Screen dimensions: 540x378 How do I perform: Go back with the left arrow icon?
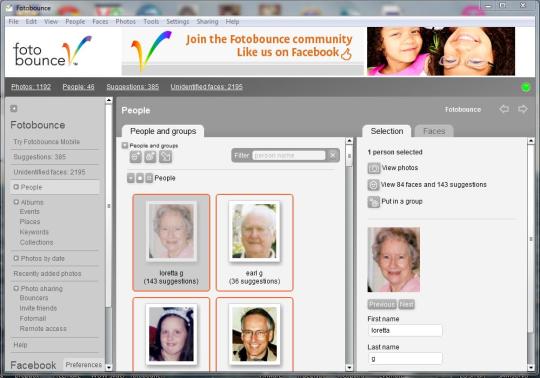(x=504, y=109)
